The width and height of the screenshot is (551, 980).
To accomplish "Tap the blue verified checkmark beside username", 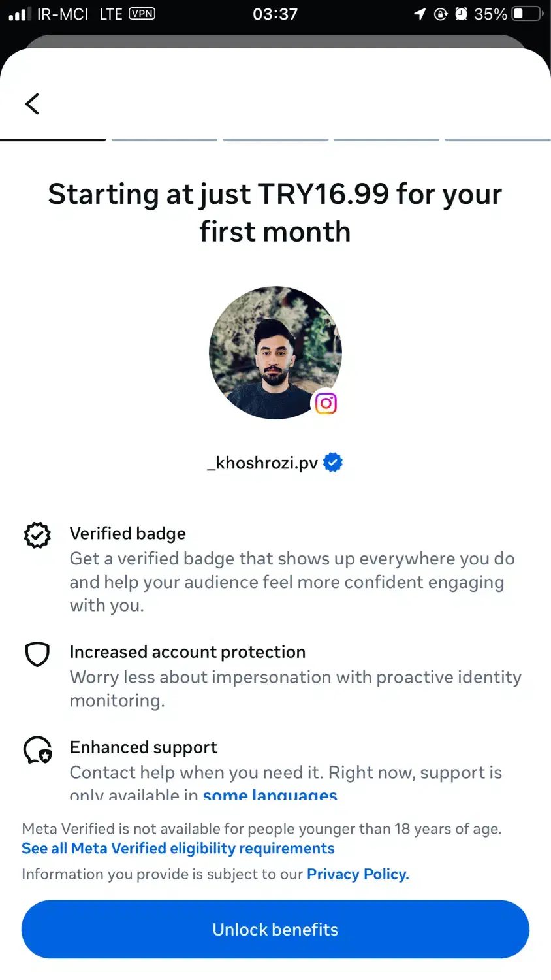I will pos(333,463).
